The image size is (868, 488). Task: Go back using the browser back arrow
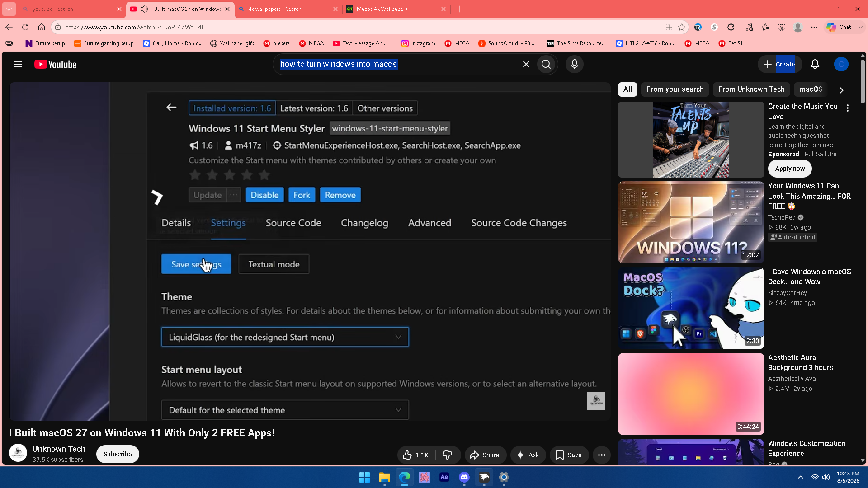[x=9, y=27]
